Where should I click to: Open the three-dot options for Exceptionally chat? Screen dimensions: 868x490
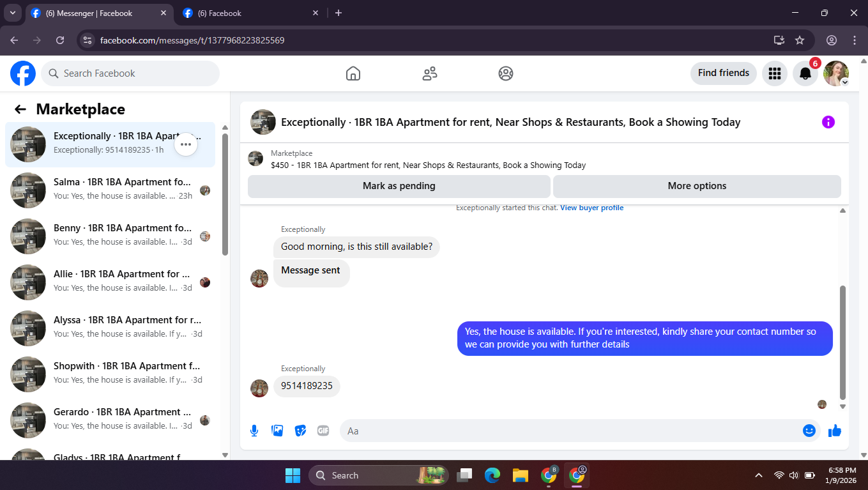click(x=186, y=144)
